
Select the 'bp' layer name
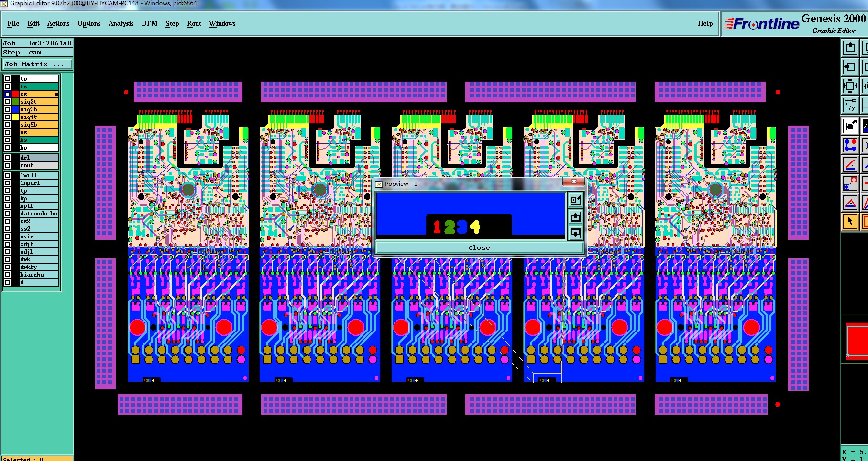(39, 198)
